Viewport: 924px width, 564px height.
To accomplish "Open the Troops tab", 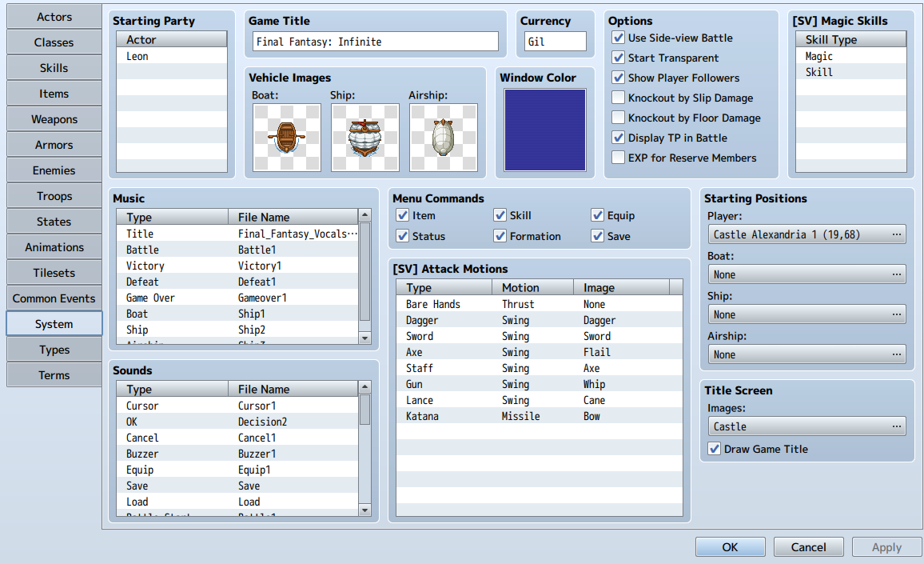I will 54,196.
